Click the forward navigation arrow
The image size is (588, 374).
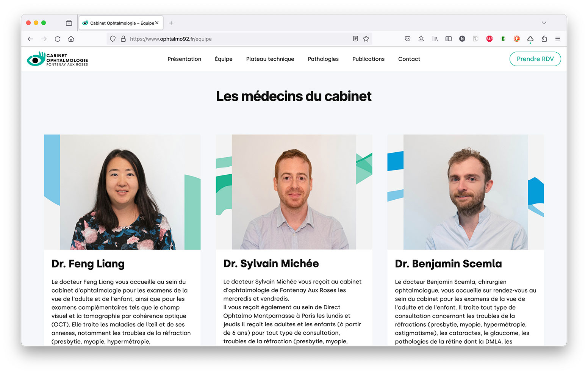click(x=44, y=39)
